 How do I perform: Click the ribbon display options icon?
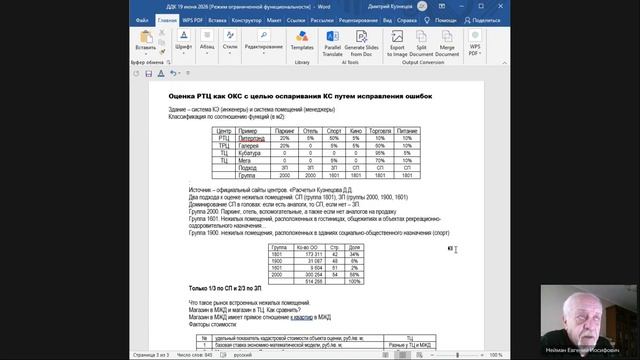click(442, 6)
